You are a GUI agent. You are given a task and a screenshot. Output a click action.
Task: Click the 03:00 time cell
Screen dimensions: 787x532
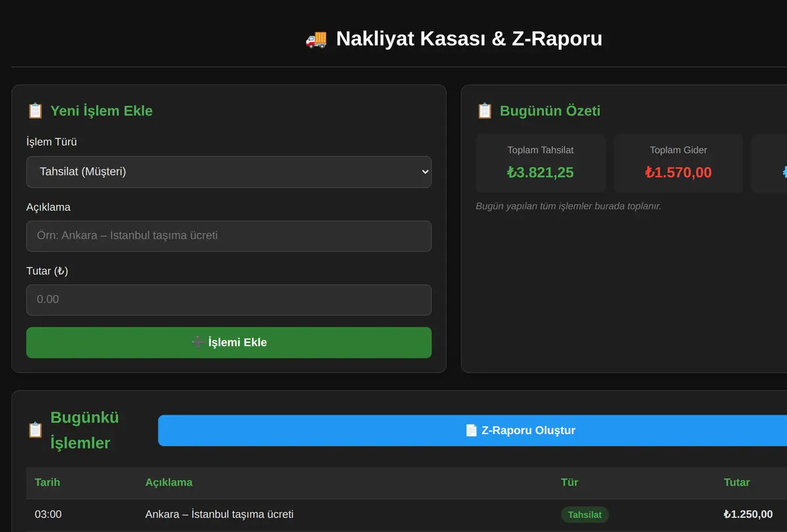(x=49, y=514)
